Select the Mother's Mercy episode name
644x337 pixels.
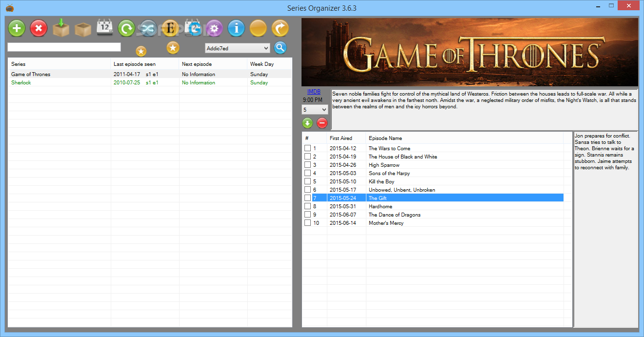pyautogui.click(x=386, y=223)
